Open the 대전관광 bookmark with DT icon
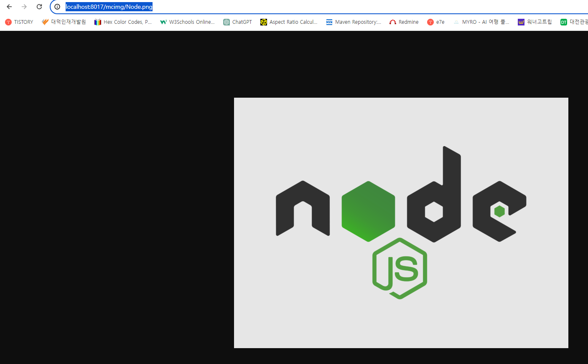This screenshot has height=364, width=588. point(574,22)
